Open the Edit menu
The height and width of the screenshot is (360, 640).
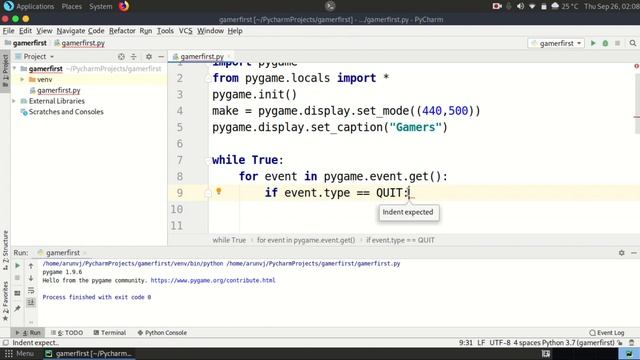tap(25, 31)
